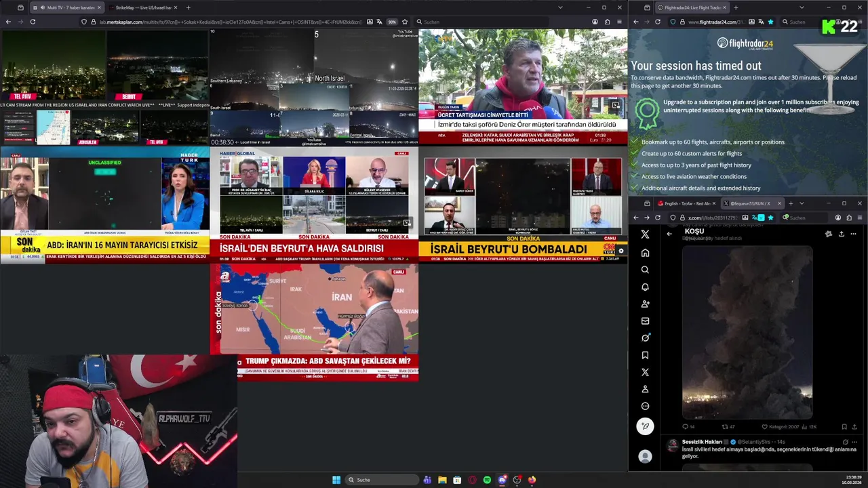Open X bookmarks in sidebar
This screenshot has height=488, width=868.
tap(645, 355)
